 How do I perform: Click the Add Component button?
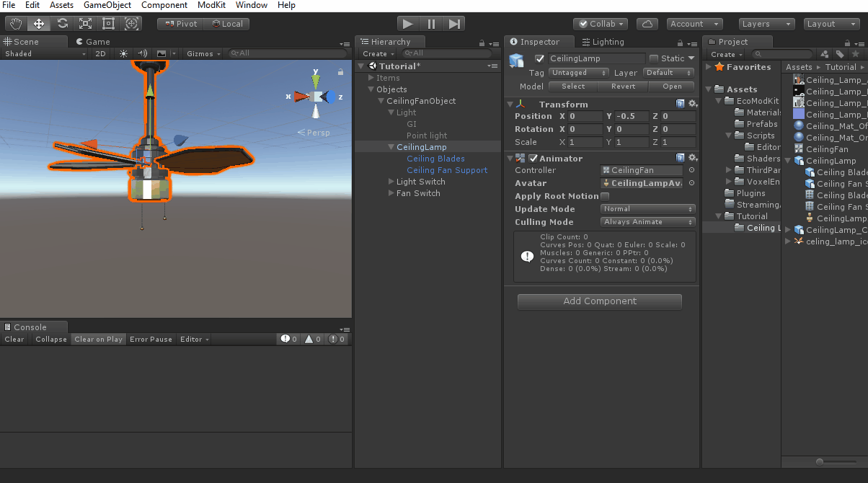tap(600, 301)
